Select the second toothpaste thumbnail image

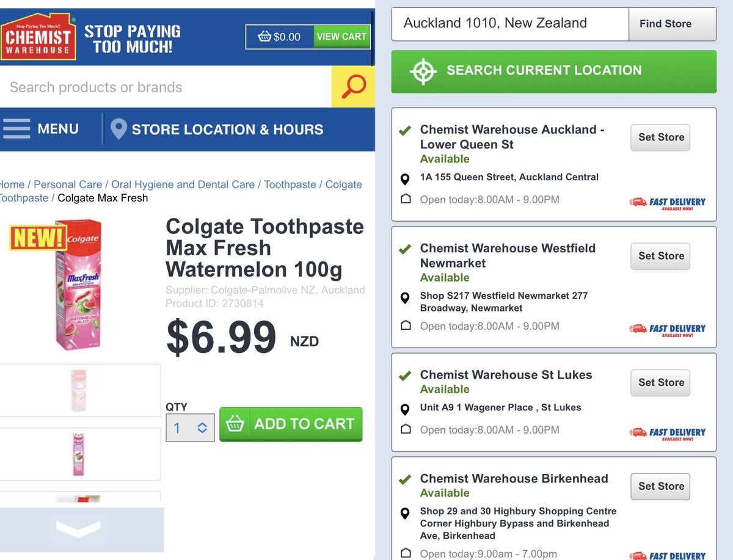(x=79, y=454)
